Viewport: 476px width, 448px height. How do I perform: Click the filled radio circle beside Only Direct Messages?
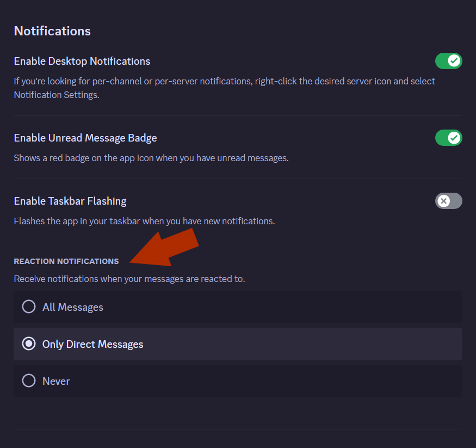[x=28, y=343]
